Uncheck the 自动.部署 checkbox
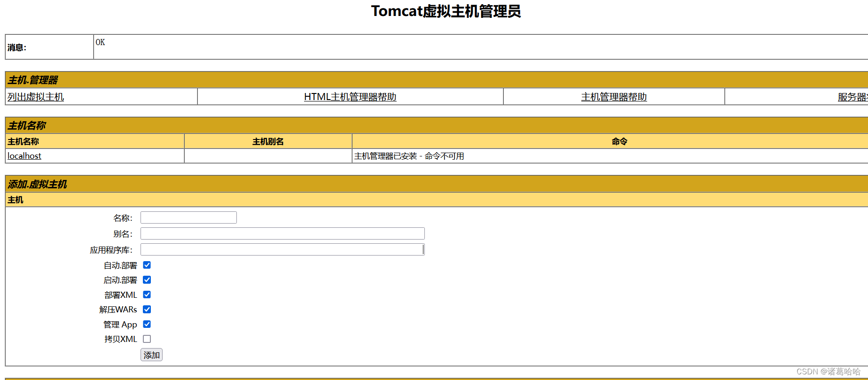Screen dimensions: 868x380 pos(147,265)
